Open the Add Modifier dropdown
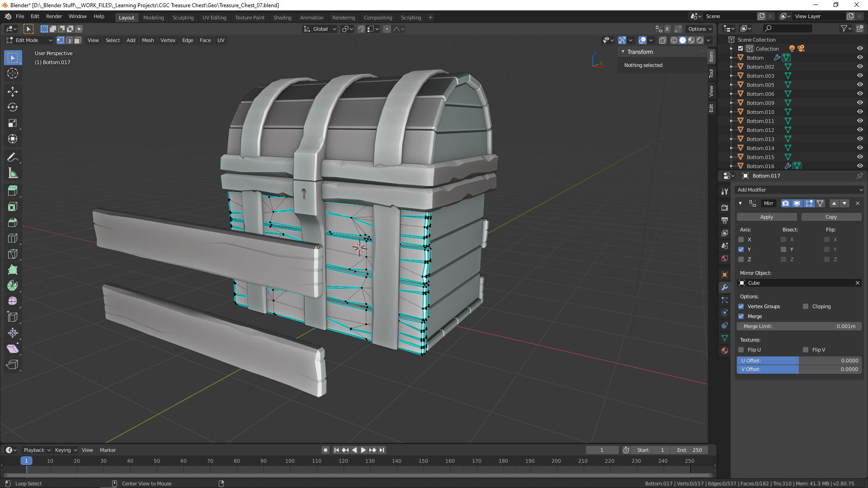This screenshot has height=488, width=868. (799, 190)
